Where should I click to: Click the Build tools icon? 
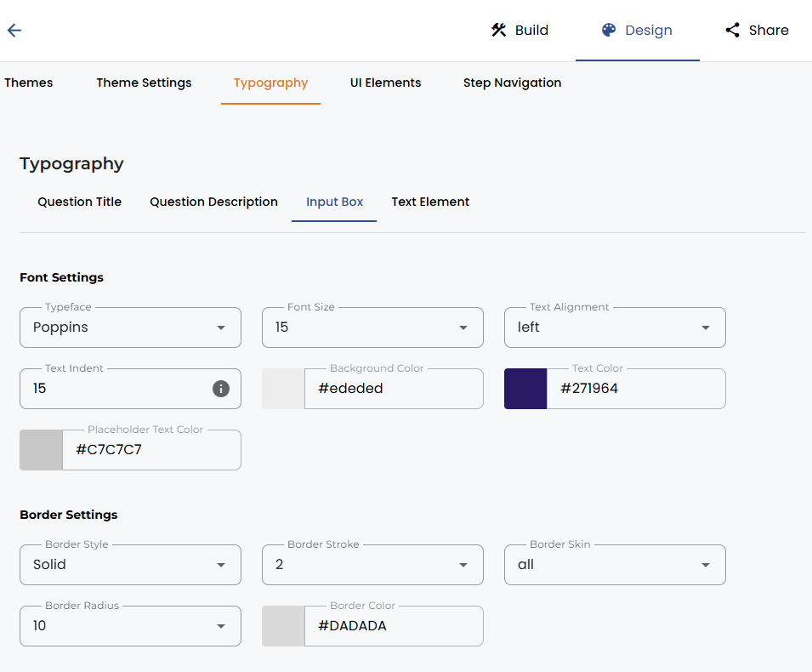click(499, 30)
